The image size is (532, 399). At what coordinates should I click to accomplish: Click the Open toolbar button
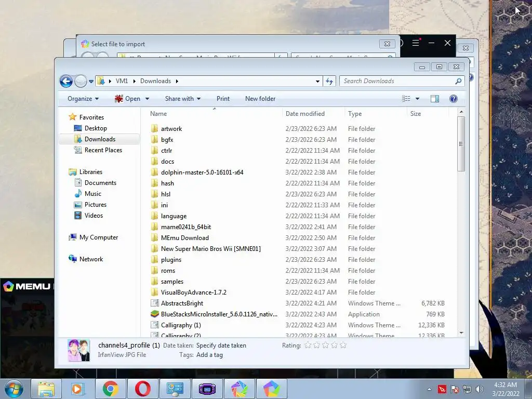128,99
